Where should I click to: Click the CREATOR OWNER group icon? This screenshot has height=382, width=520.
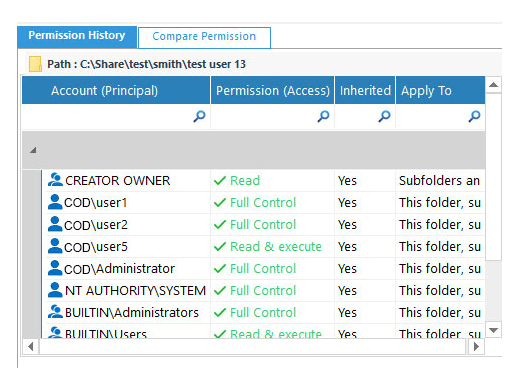click(x=55, y=180)
